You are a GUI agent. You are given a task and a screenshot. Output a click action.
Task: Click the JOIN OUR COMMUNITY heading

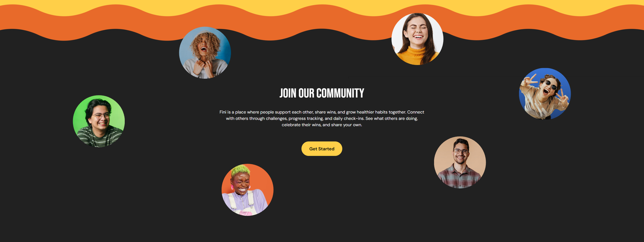click(322, 93)
